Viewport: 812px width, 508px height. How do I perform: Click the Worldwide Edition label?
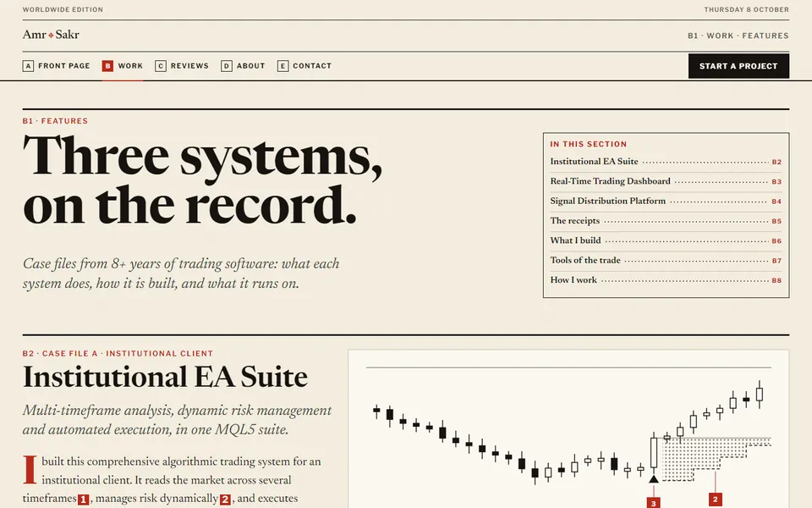click(x=63, y=9)
